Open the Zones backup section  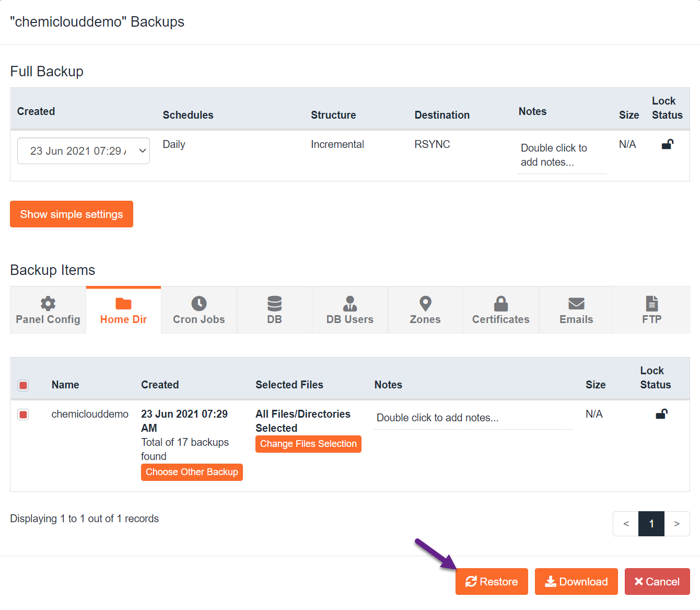point(425,309)
